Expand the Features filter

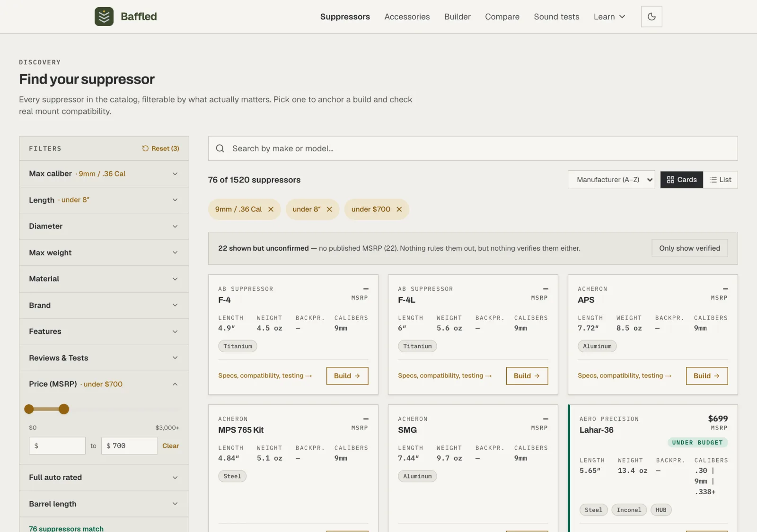(104, 331)
